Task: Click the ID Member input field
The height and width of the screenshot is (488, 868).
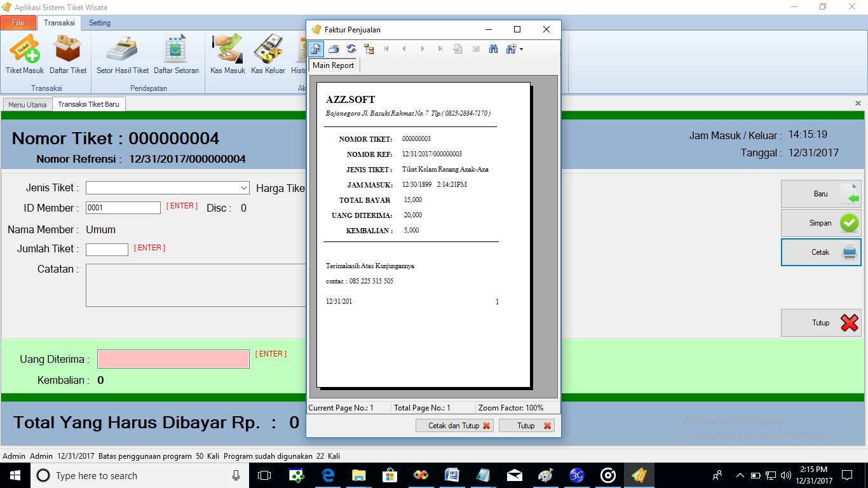Action: point(123,208)
